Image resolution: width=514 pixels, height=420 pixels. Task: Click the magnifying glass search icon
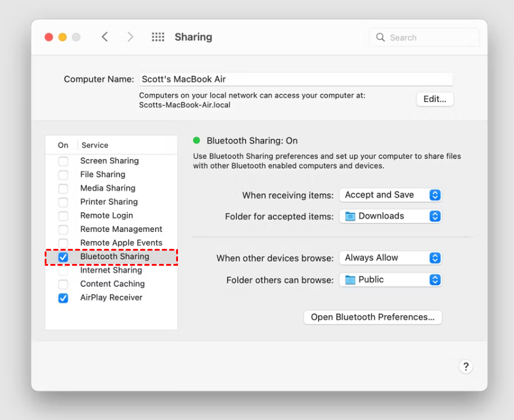(380, 37)
